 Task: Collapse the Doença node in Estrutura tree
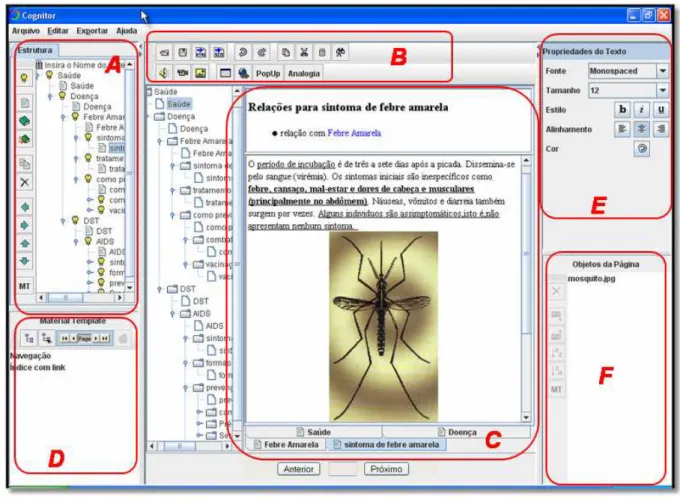(x=50, y=96)
